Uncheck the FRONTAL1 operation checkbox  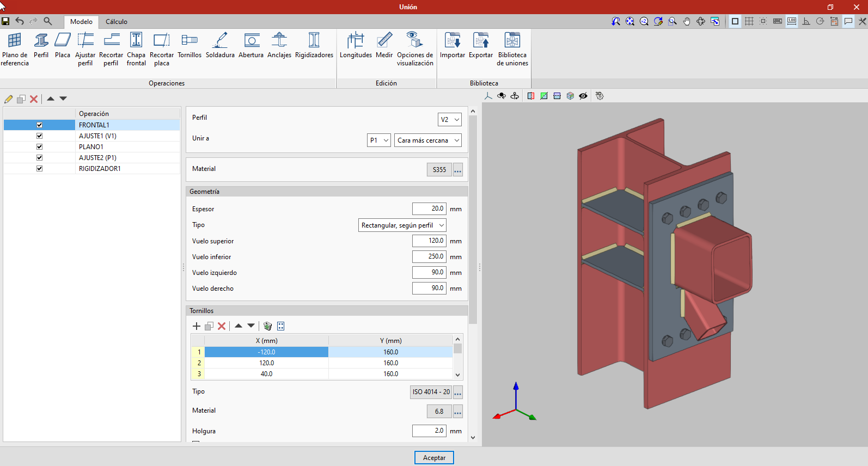click(39, 125)
